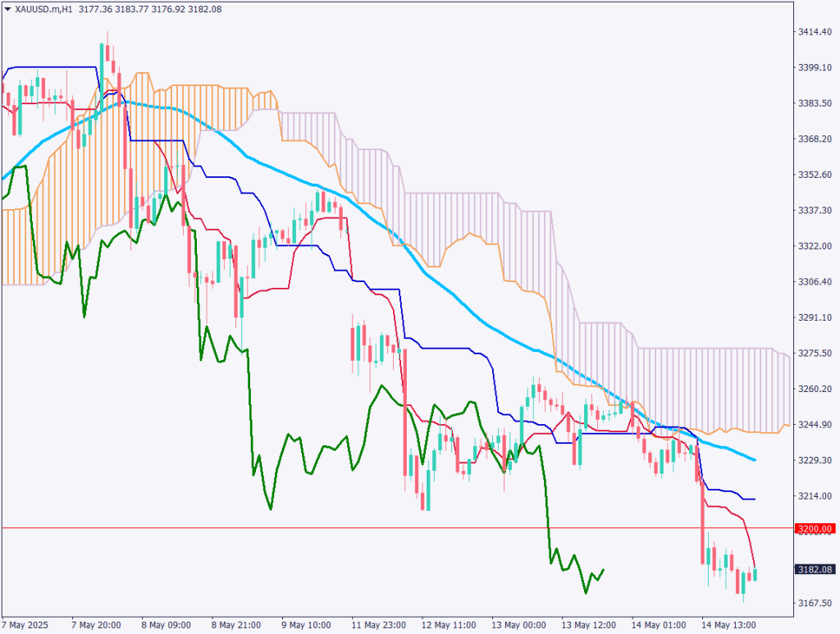Select the current price label 3182.08
840x634 pixels.
[x=815, y=569]
